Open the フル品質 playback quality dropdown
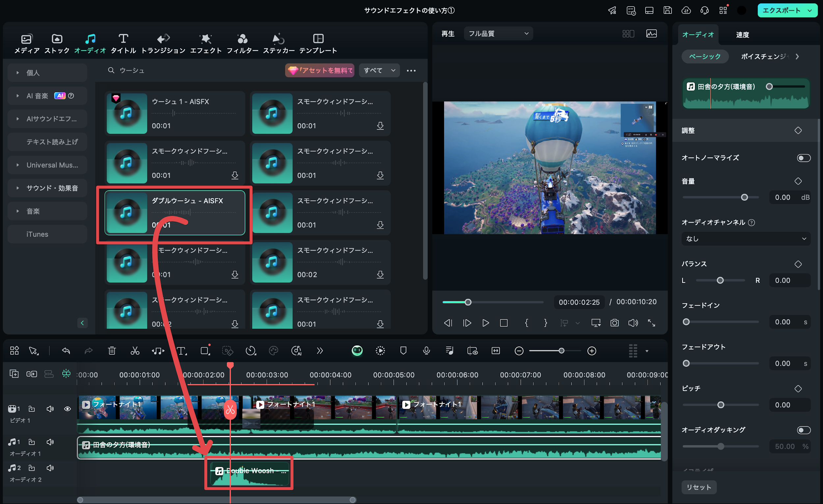The height and width of the screenshot is (504, 823). click(498, 33)
